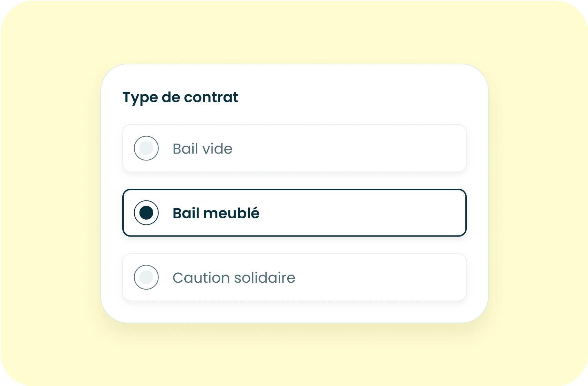This screenshot has height=386, width=588.
Task: Select the Bail vide radio button
Action: point(146,148)
